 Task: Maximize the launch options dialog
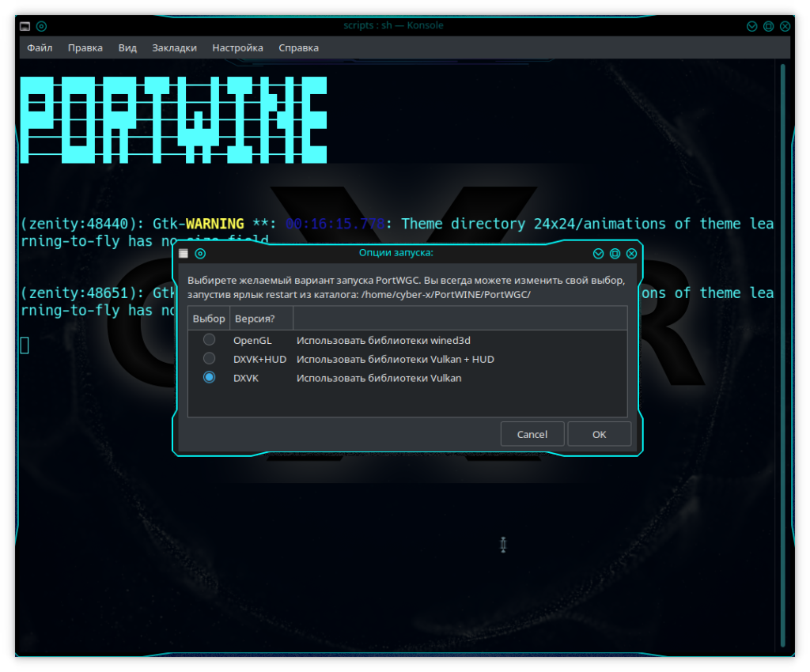coord(615,254)
